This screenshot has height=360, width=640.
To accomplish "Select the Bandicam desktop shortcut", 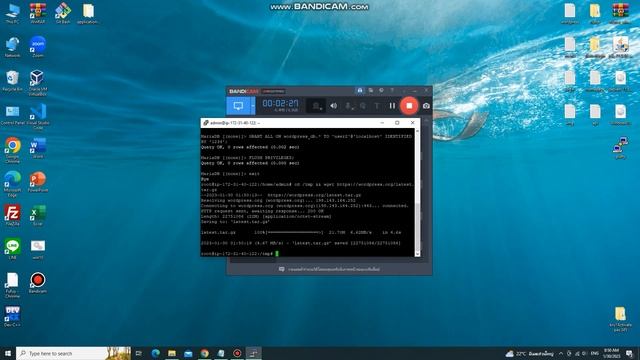I will (x=38, y=283).
